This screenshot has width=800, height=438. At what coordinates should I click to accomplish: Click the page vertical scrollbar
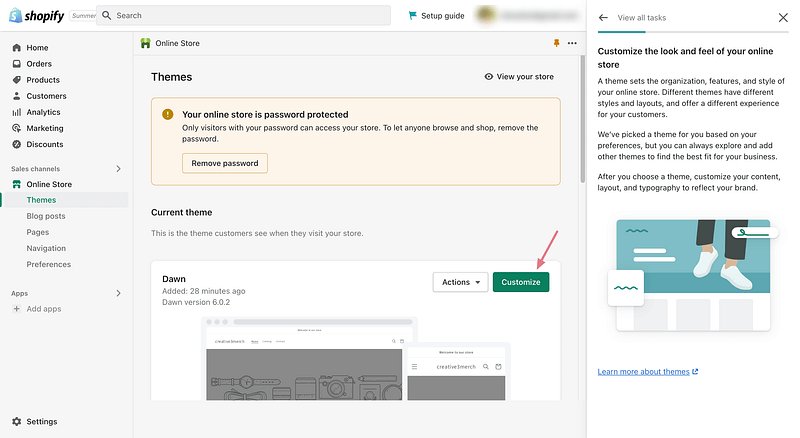[583, 119]
